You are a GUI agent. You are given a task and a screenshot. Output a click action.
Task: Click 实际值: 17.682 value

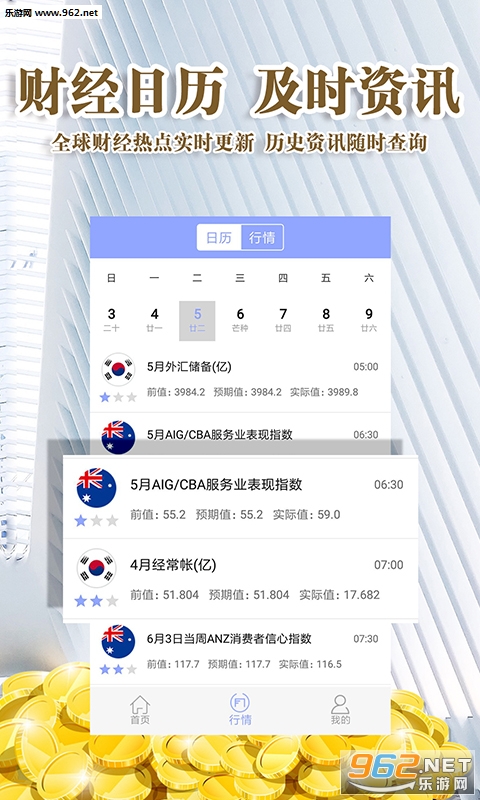(339, 595)
